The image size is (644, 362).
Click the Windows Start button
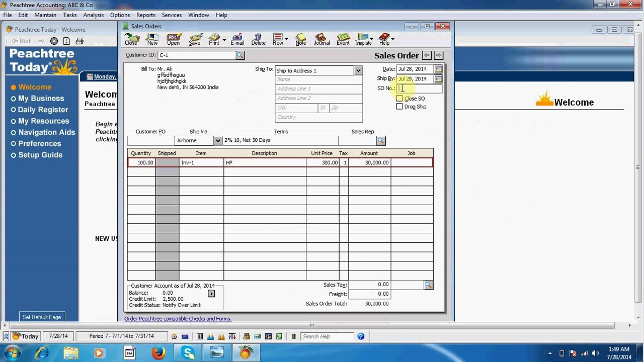click(11, 353)
